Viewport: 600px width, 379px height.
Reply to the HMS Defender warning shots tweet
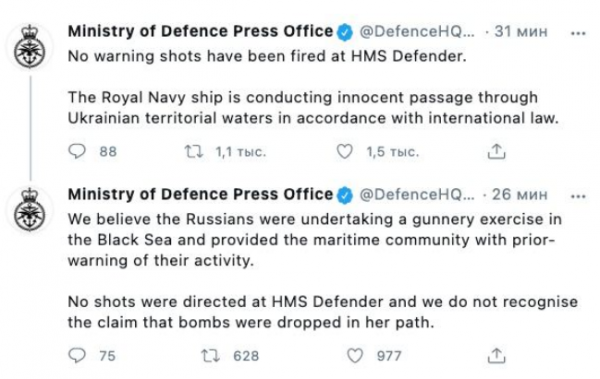click(77, 152)
